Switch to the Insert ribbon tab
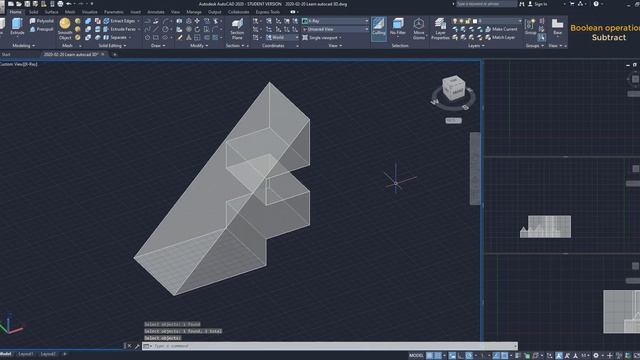Viewport: 640px width, 360px height. click(x=135, y=12)
